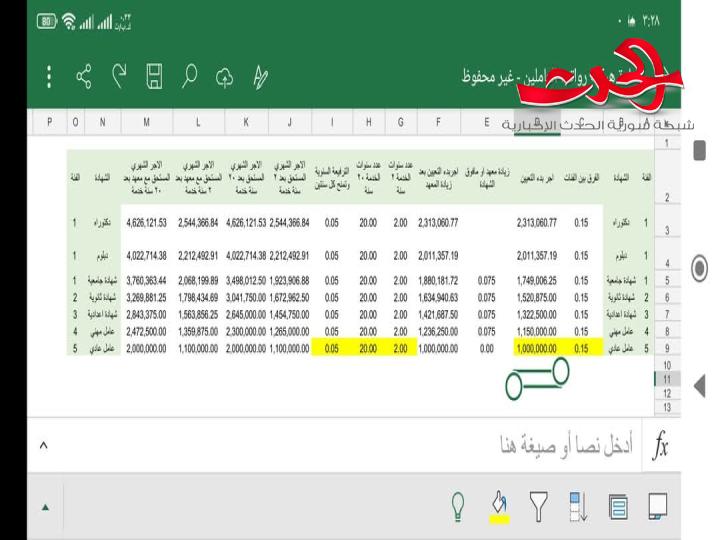This screenshot has height=540, width=720.
Task: Select column H header
Action: click(x=368, y=122)
